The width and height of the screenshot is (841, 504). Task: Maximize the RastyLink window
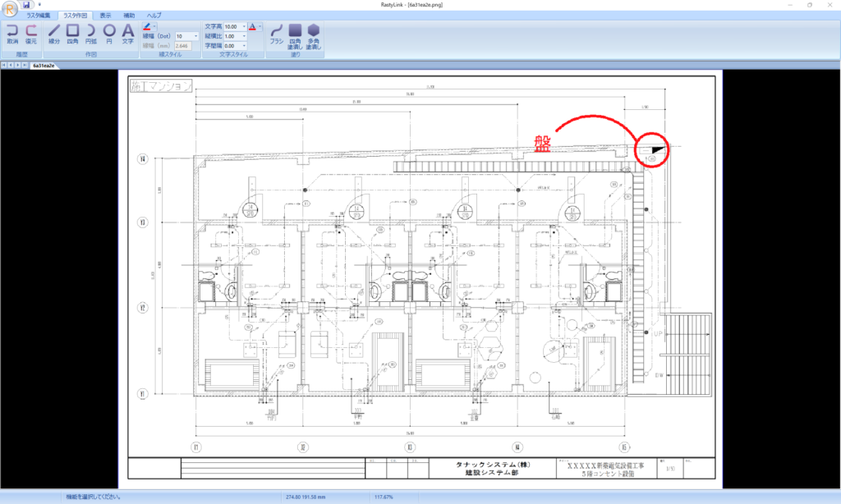coord(810,5)
